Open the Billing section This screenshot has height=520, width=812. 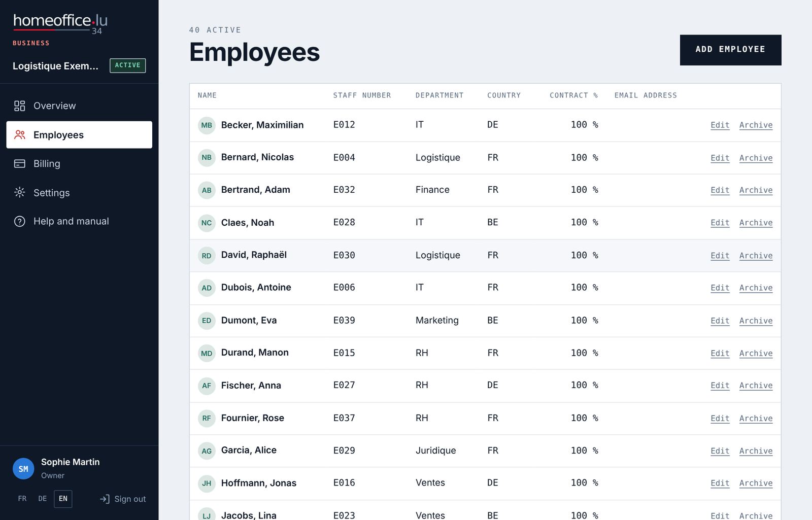click(x=79, y=163)
